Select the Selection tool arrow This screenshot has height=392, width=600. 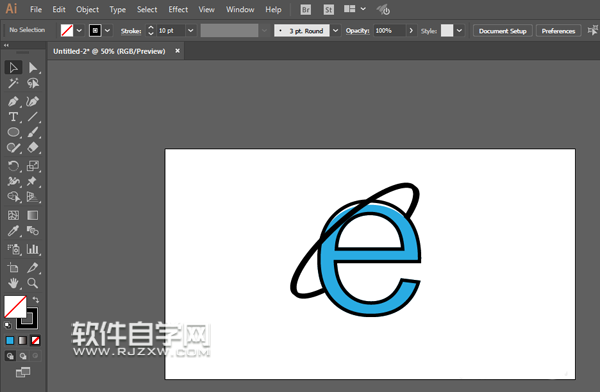[x=13, y=68]
